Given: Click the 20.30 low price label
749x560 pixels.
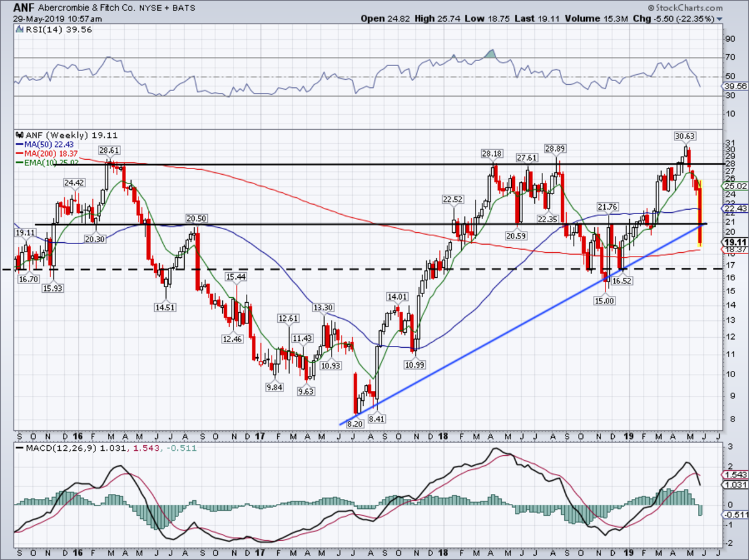Looking at the screenshot, I should click(95, 238).
